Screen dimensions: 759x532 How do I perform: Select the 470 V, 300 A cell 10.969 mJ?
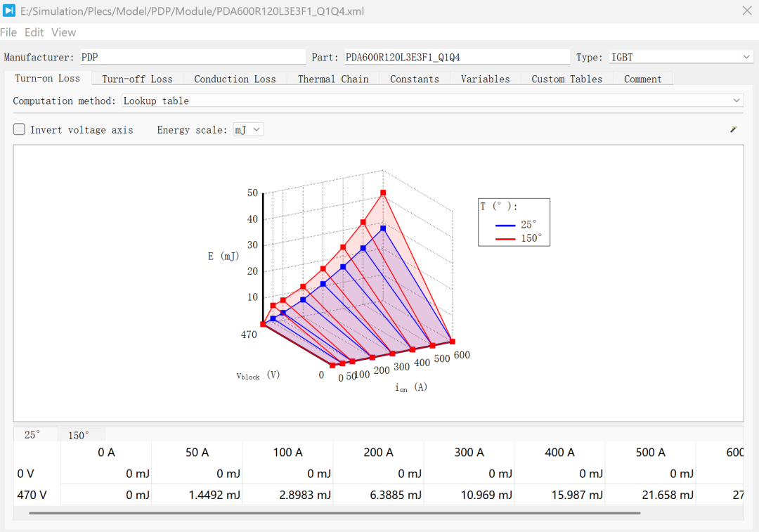(x=469, y=495)
